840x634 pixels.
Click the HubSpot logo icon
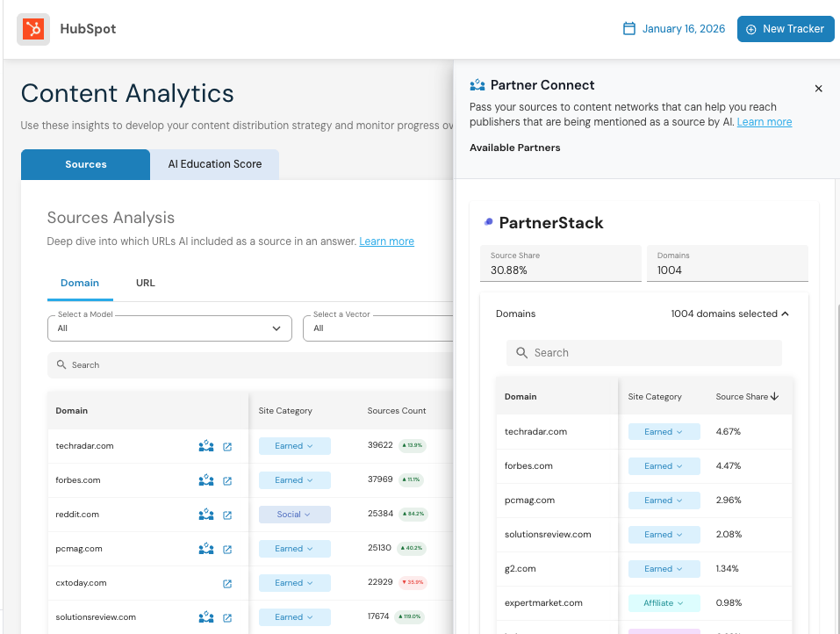33,29
